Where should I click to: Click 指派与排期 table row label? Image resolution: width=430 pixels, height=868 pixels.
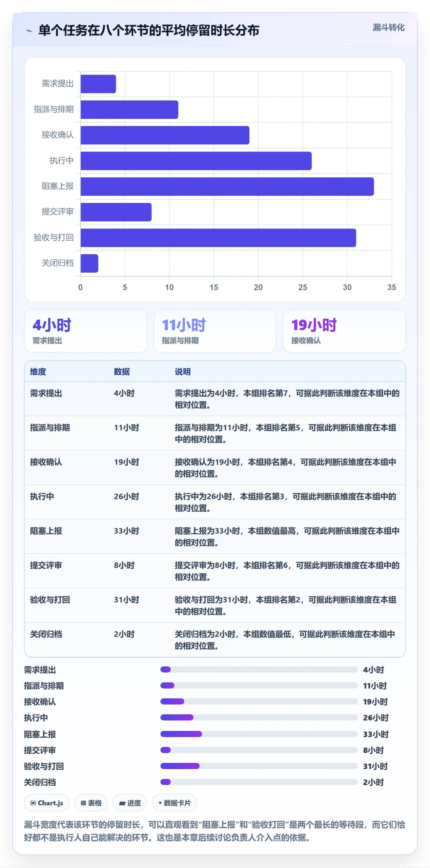[50, 428]
